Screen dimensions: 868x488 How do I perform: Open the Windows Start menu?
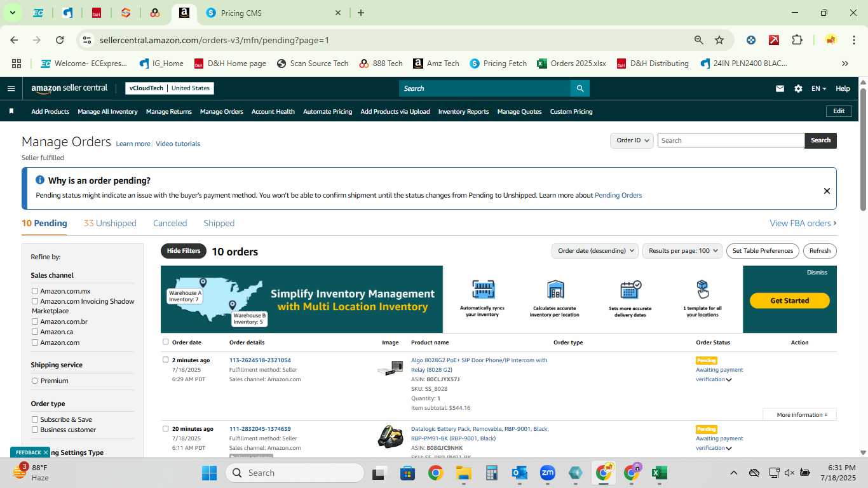click(x=209, y=473)
